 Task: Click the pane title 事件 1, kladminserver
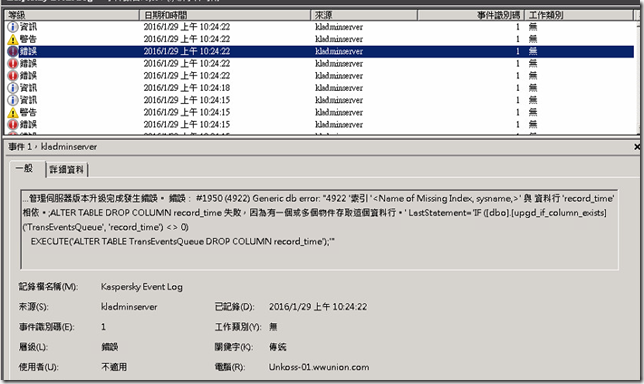53,147
